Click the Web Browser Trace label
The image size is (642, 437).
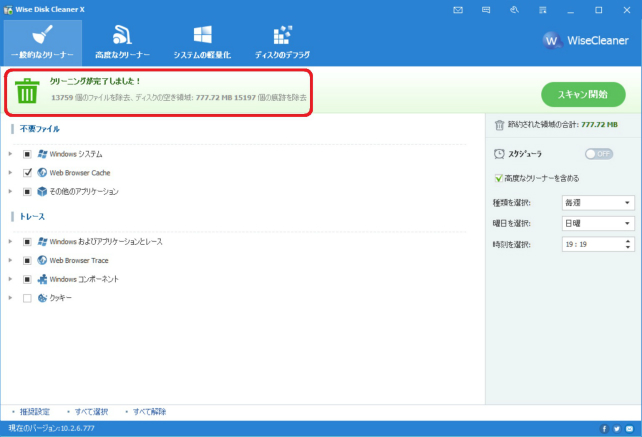tap(79, 260)
